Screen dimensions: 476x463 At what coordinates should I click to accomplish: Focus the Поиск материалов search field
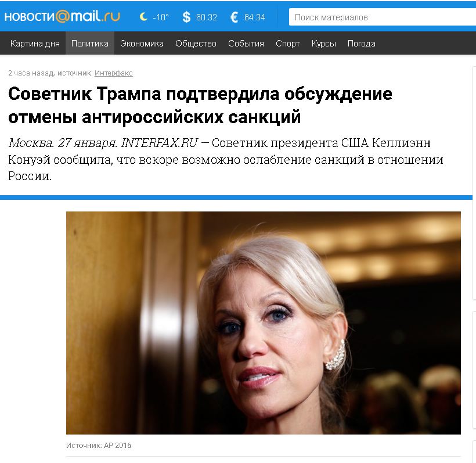[382, 17]
